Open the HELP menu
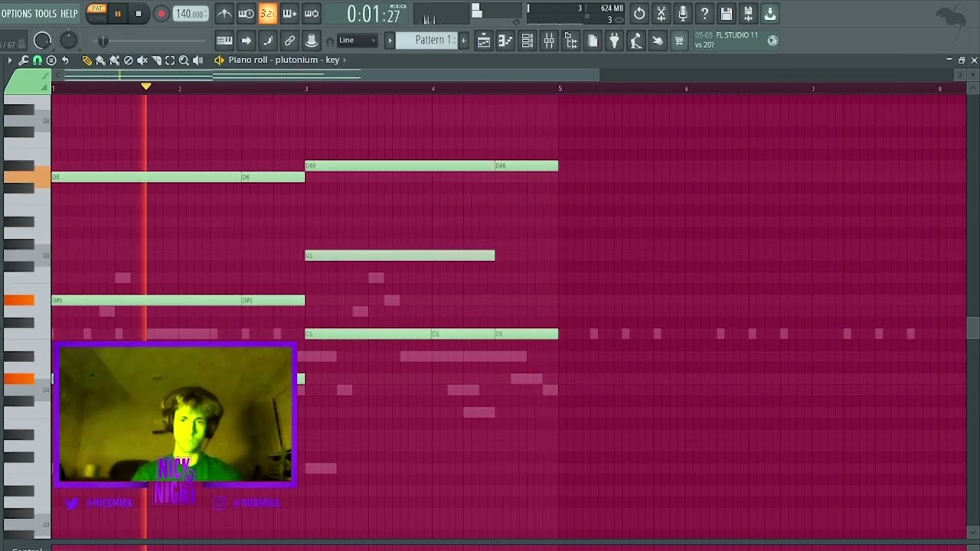The height and width of the screenshot is (551, 980). click(69, 14)
